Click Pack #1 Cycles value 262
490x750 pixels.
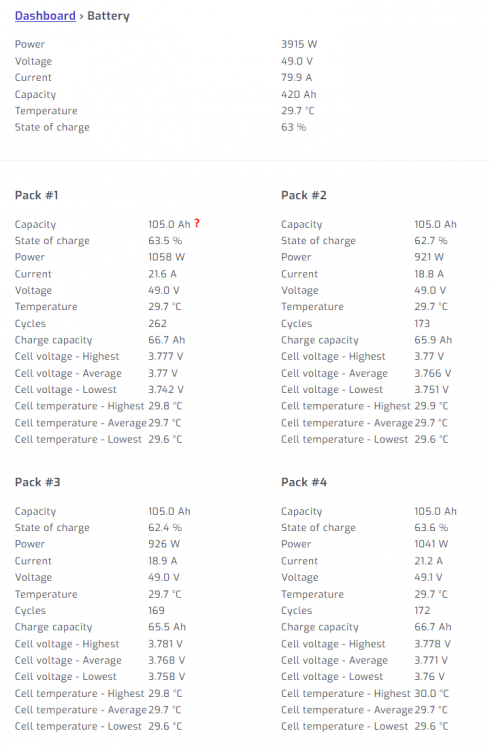coord(157,324)
